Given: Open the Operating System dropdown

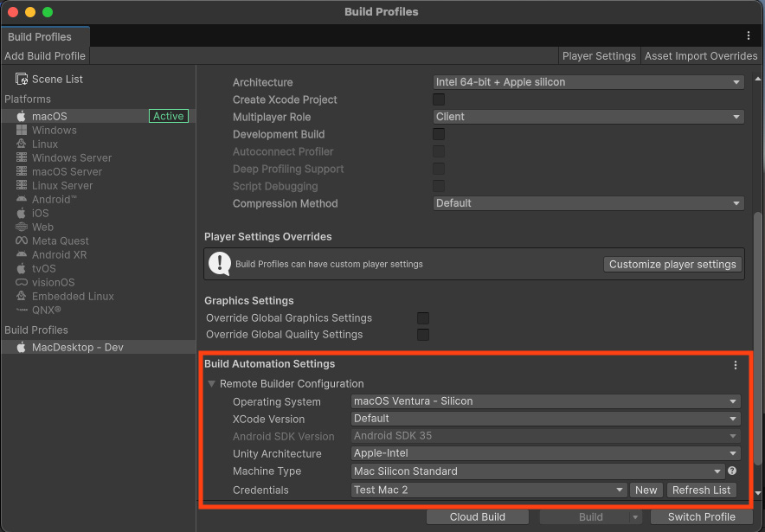Looking at the screenshot, I should [545, 401].
